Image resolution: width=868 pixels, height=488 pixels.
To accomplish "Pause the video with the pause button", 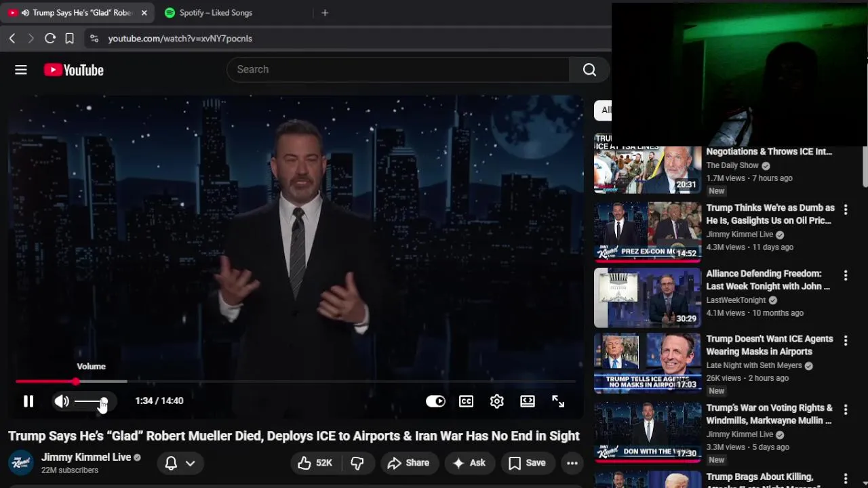I will pyautogui.click(x=28, y=401).
